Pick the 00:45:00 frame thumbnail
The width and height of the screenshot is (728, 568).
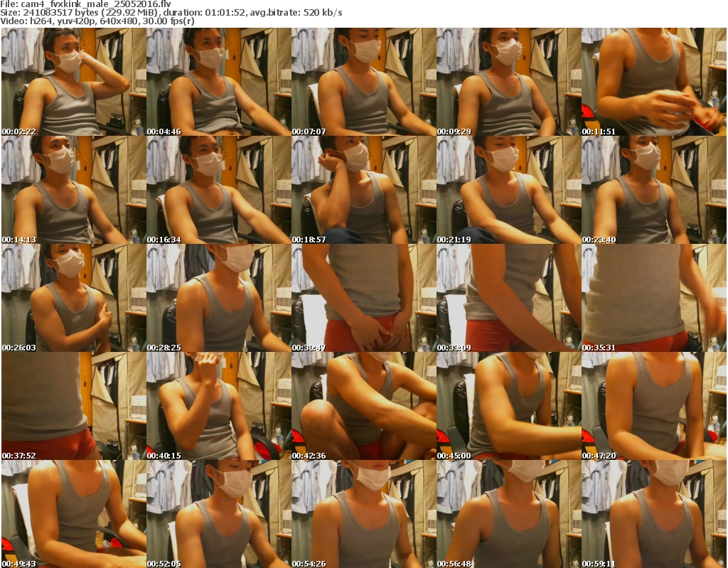[508, 407]
